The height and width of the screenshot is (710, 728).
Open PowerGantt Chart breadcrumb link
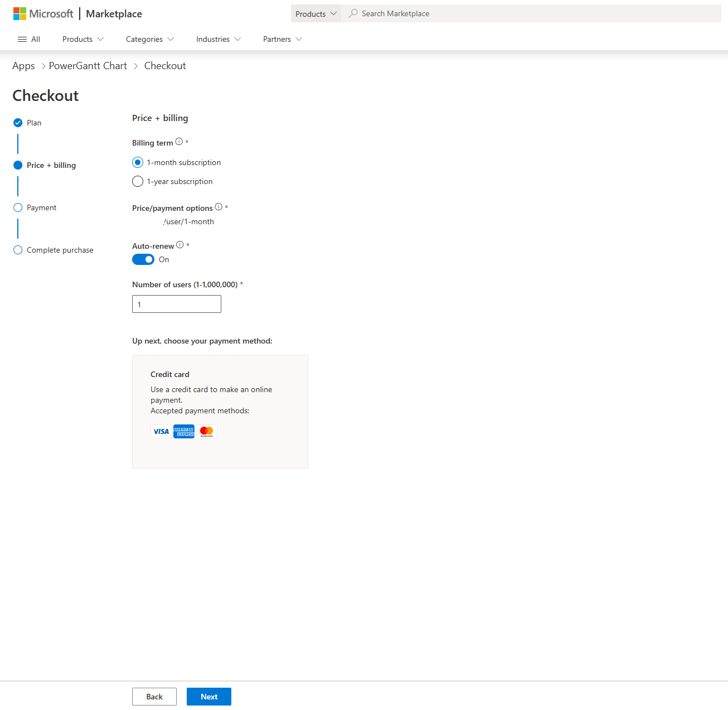click(x=88, y=66)
